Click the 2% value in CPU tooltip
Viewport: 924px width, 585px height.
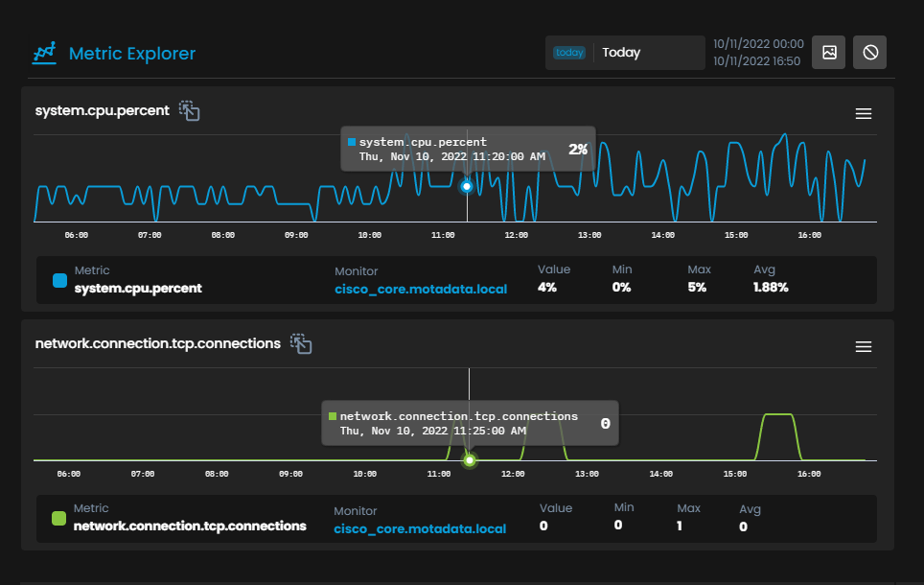578,150
